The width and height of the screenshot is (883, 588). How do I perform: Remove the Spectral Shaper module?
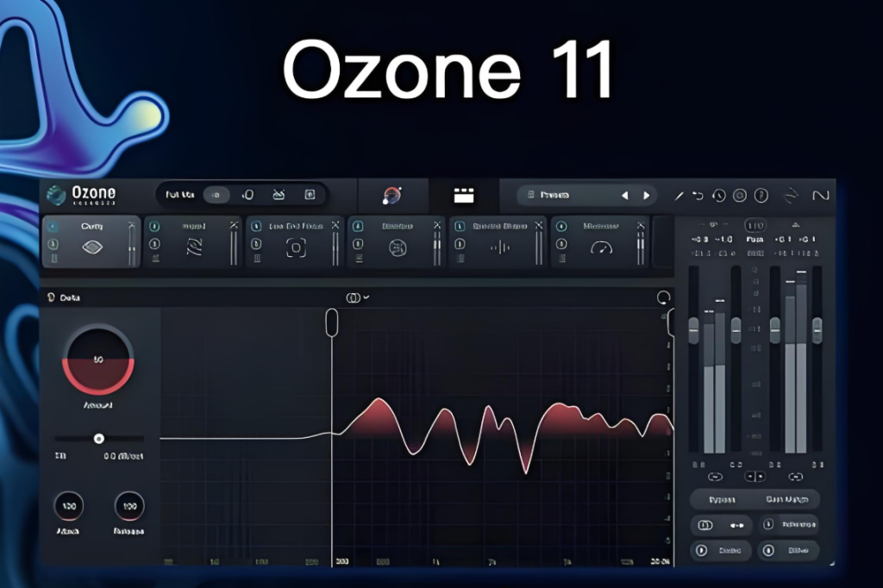click(x=539, y=225)
